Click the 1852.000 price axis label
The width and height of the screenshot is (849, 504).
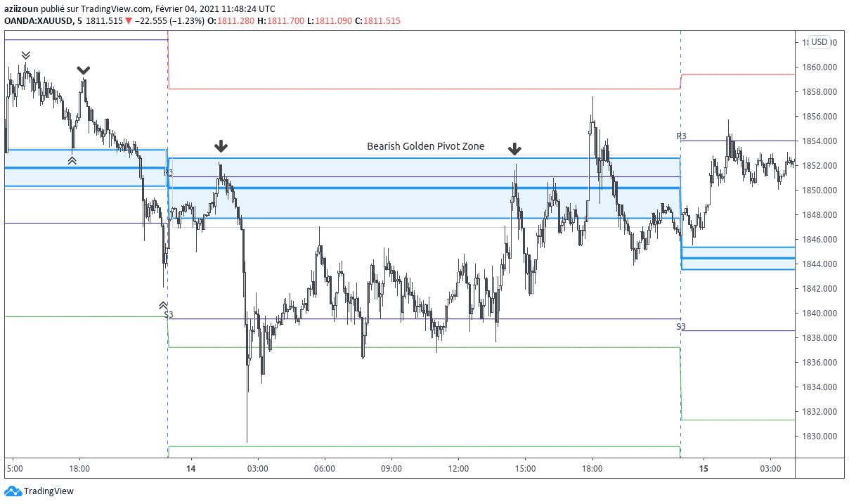(x=819, y=166)
